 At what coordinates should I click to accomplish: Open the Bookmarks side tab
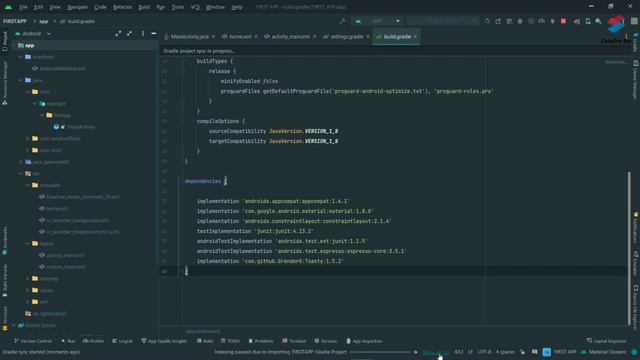tap(5, 240)
